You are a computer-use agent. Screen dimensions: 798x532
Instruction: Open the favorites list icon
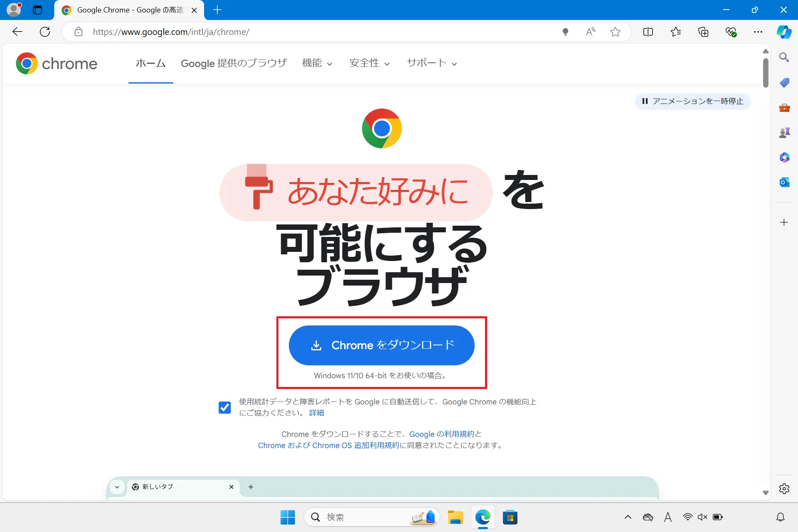coord(676,32)
